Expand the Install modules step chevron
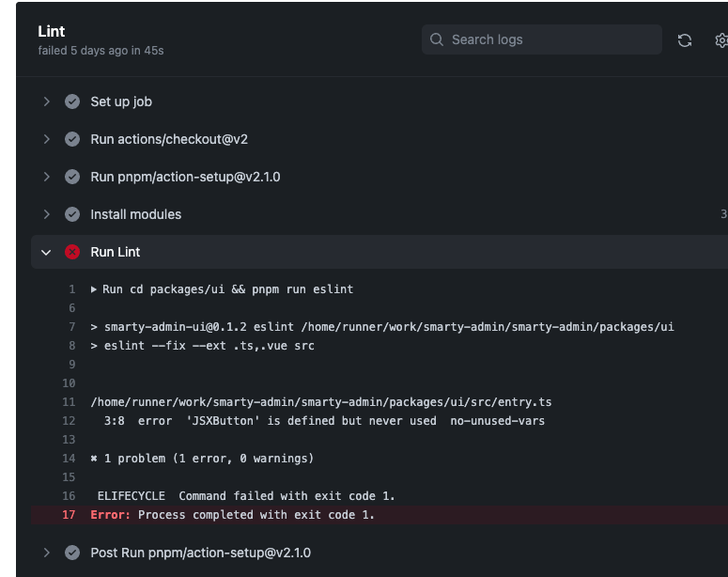 point(46,214)
